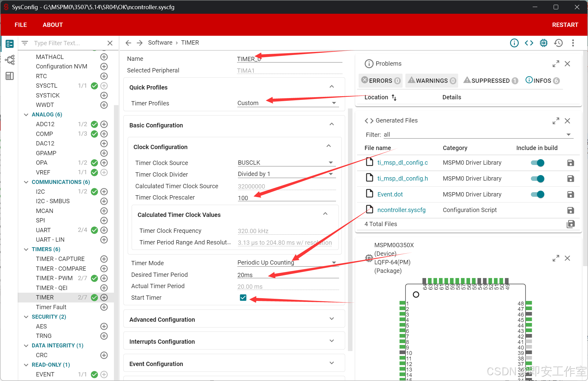588x381 pixels.
Task: Open the device view chip icon
Action: [x=543, y=43]
